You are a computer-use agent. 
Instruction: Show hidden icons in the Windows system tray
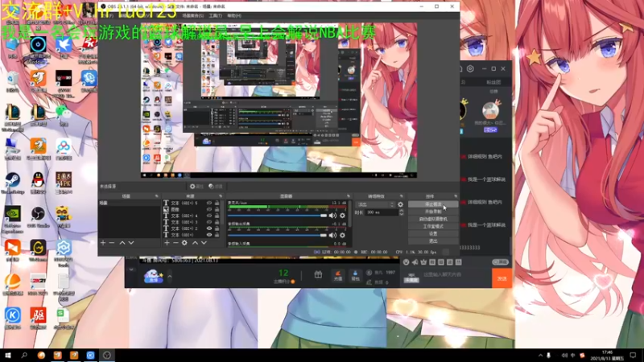(540, 356)
